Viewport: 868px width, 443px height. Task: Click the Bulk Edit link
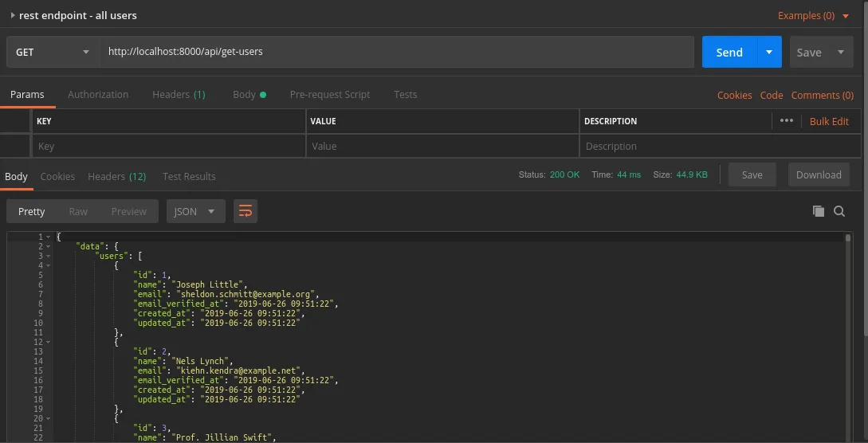(x=829, y=121)
